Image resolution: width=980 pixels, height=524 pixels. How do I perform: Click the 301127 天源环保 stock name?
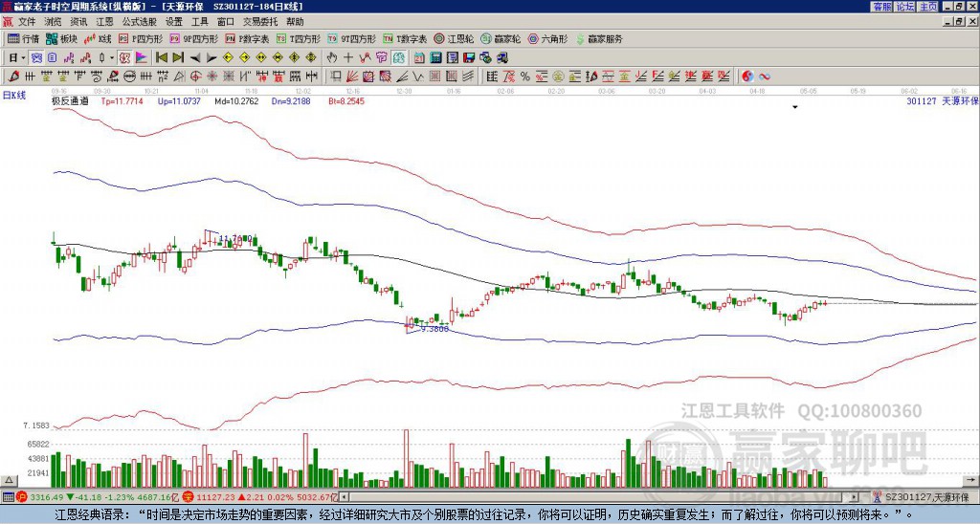(x=943, y=100)
